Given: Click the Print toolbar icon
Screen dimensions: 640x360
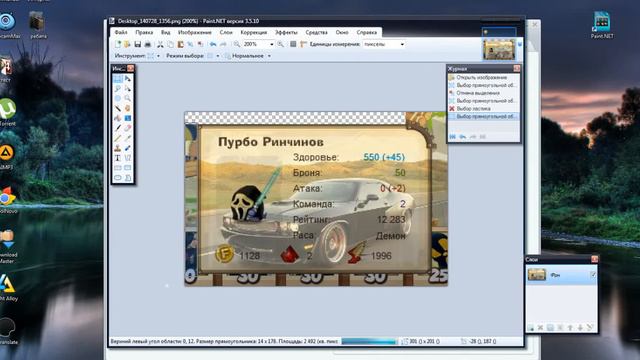Looking at the screenshot, I should (147, 44).
